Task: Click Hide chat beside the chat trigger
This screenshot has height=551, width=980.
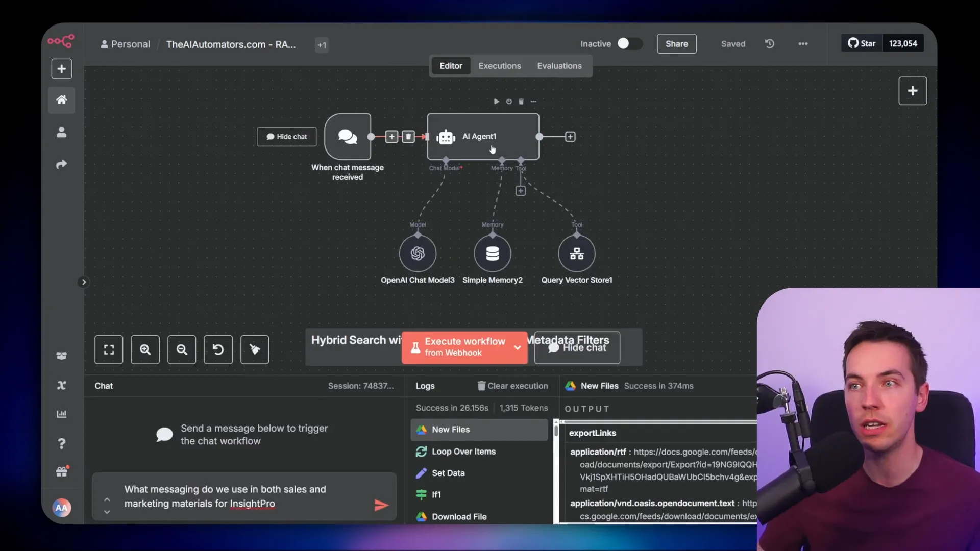Action: (x=287, y=137)
